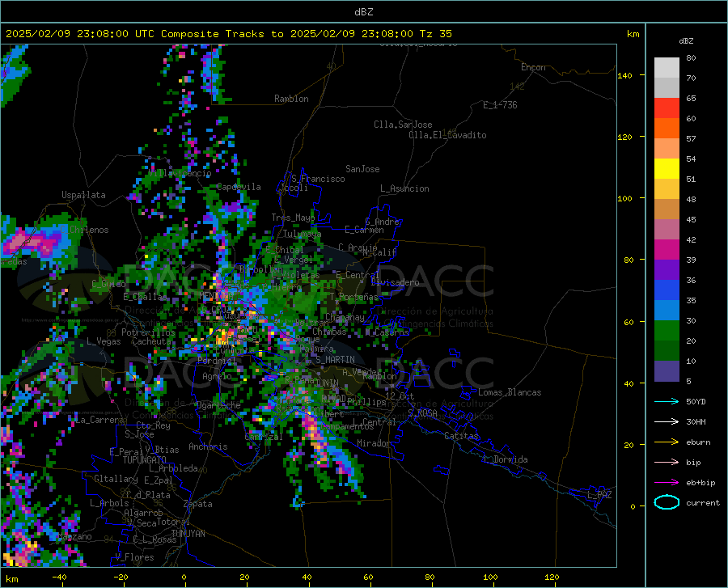Click the dBZ title at top

[x=363, y=12]
